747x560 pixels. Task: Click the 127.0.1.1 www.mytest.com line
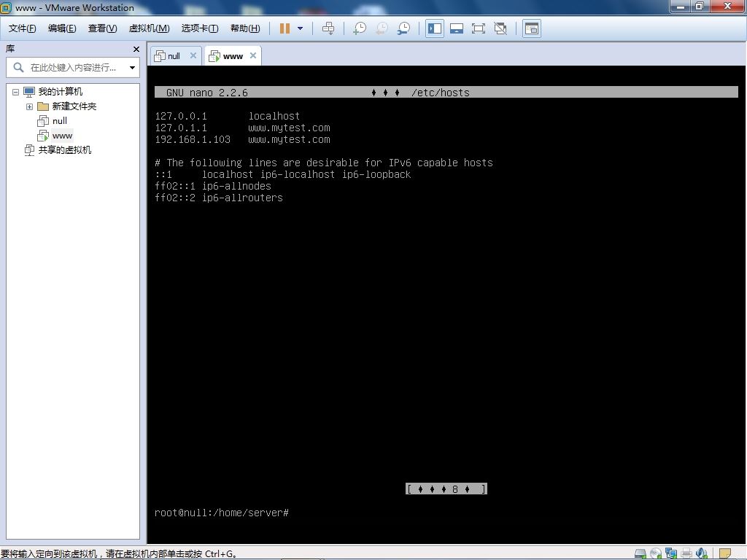click(x=242, y=128)
